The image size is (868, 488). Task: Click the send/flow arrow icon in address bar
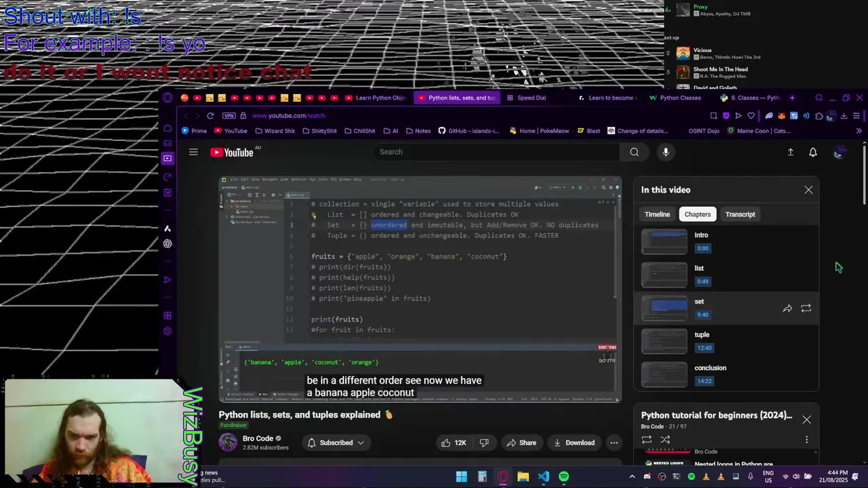click(x=738, y=116)
